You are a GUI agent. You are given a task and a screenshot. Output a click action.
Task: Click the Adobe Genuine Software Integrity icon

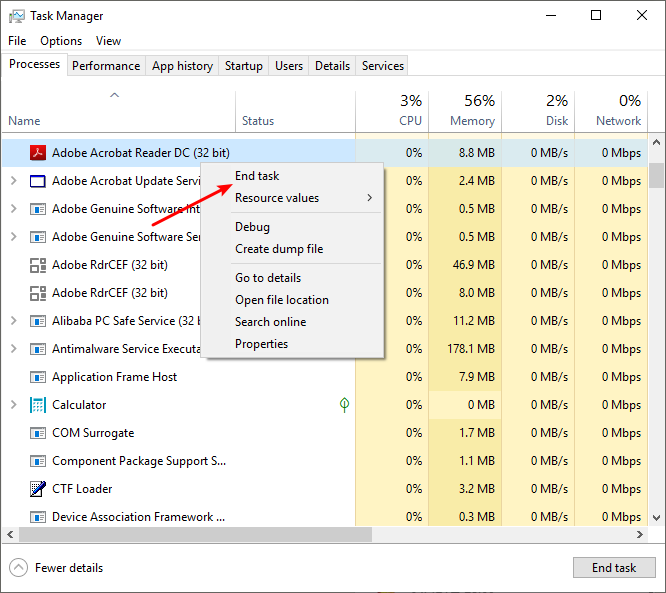click(38, 209)
